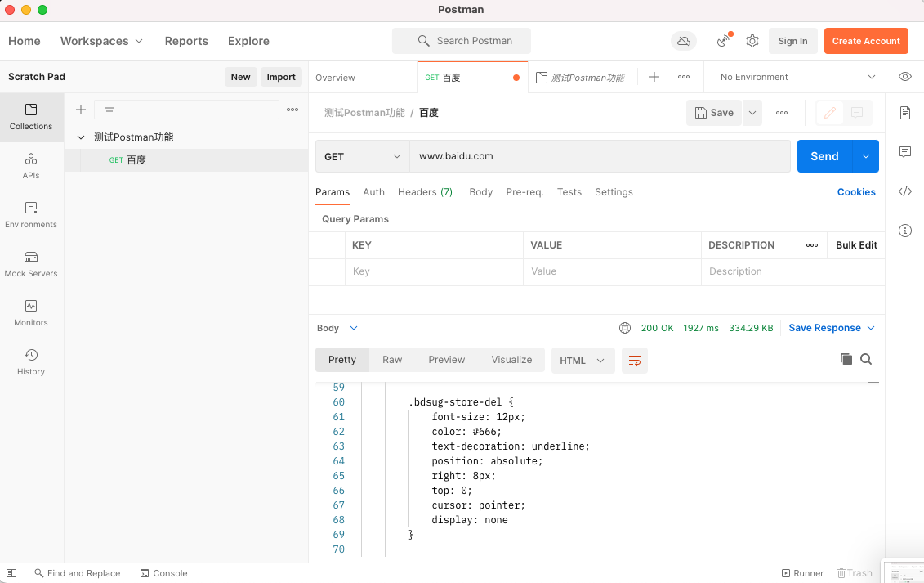Copy response with the copy icon

click(846, 359)
